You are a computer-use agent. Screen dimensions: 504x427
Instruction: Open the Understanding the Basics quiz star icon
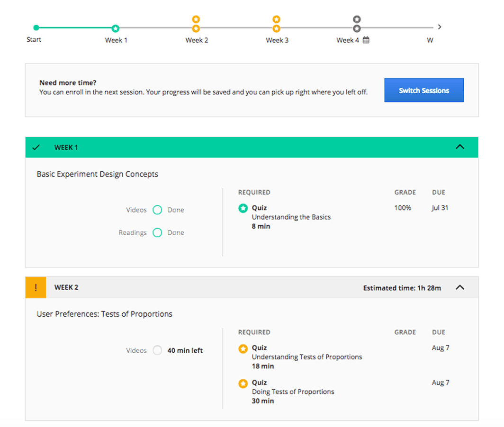(243, 208)
